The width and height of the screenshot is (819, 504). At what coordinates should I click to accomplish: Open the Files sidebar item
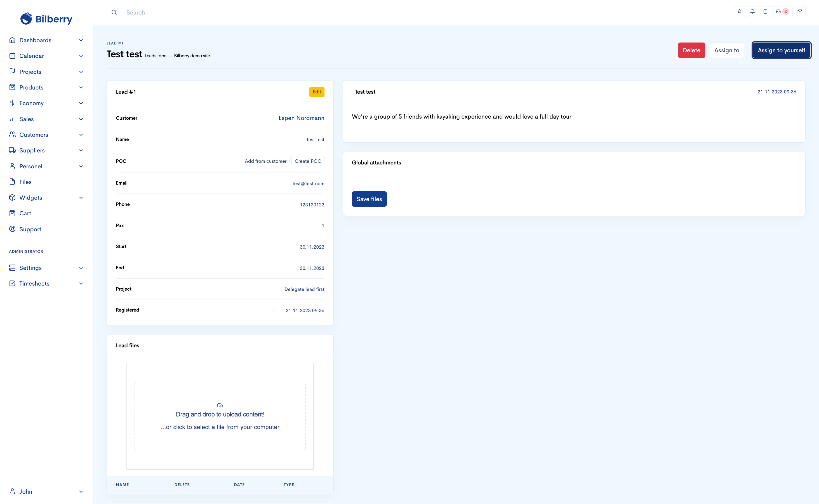tap(25, 182)
